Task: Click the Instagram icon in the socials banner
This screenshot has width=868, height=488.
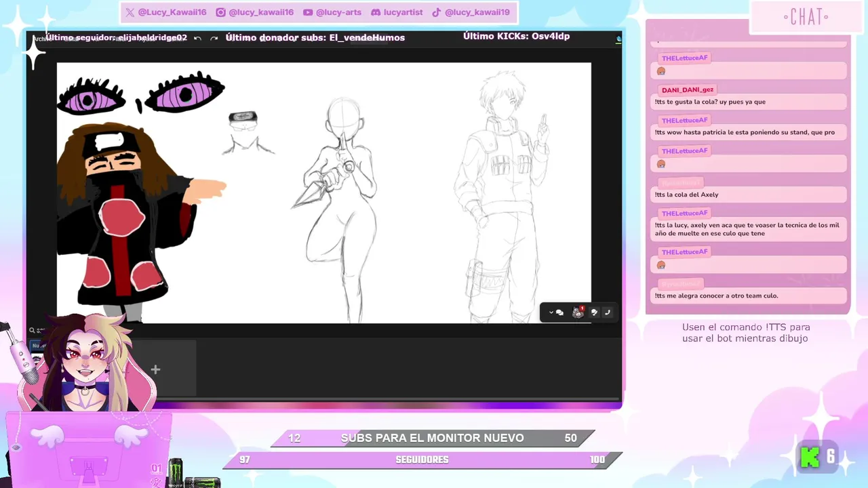Action: point(220,12)
